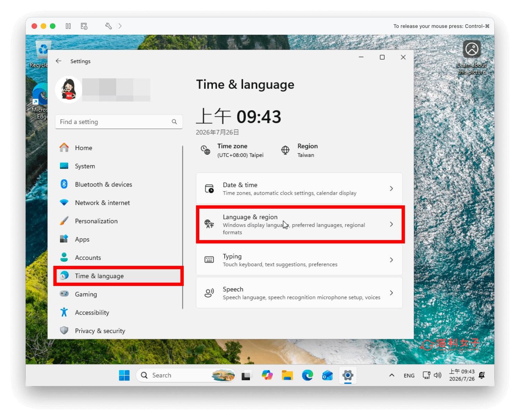Screen dimensions: 520x420
Task: Open Copilot from the taskbar
Action: 267,375
